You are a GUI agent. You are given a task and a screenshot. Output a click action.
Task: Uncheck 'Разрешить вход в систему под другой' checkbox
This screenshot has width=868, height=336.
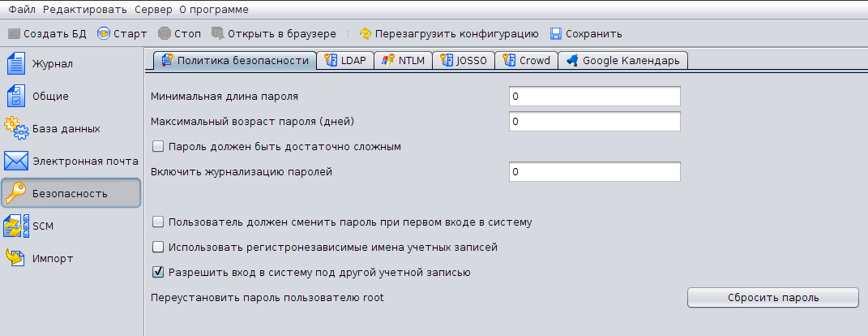click(158, 273)
